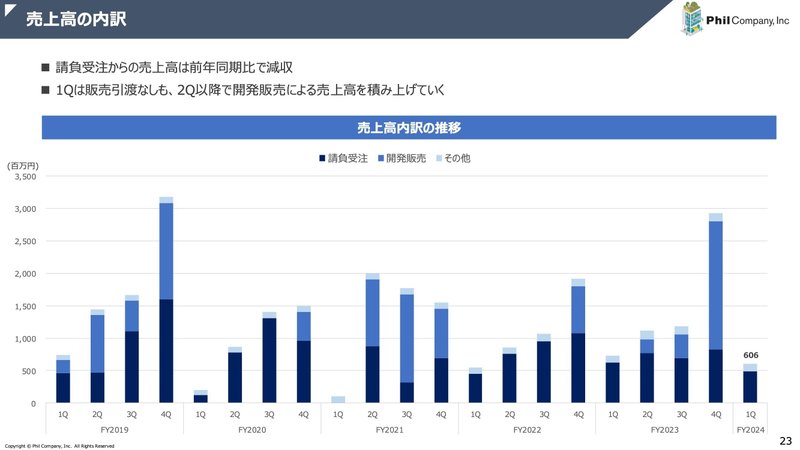Click the FY2021 2Q stacked bar
The height and width of the screenshot is (450, 800).
tap(372, 338)
